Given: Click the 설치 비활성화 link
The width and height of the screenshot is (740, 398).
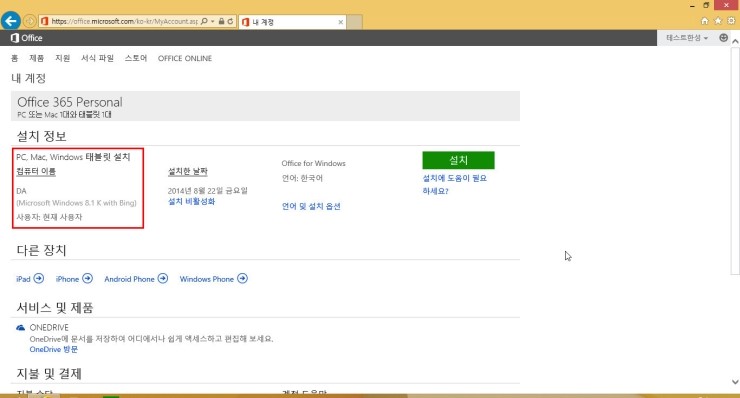Looking at the screenshot, I should tap(191, 202).
